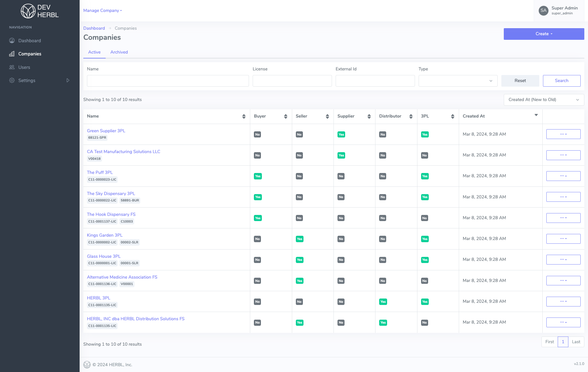Open HERBL, INC dba HERBL Distribution Solutions link
588x372 pixels.
[x=136, y=319]
